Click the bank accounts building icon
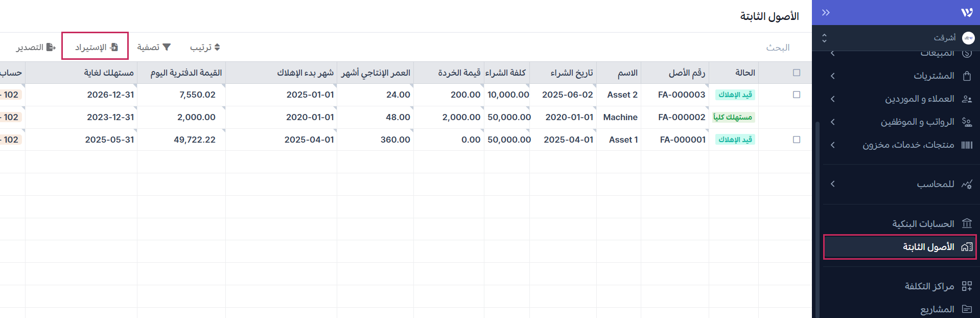The height and width of the screenshot is (318, 980). click(x=967, y=224)
